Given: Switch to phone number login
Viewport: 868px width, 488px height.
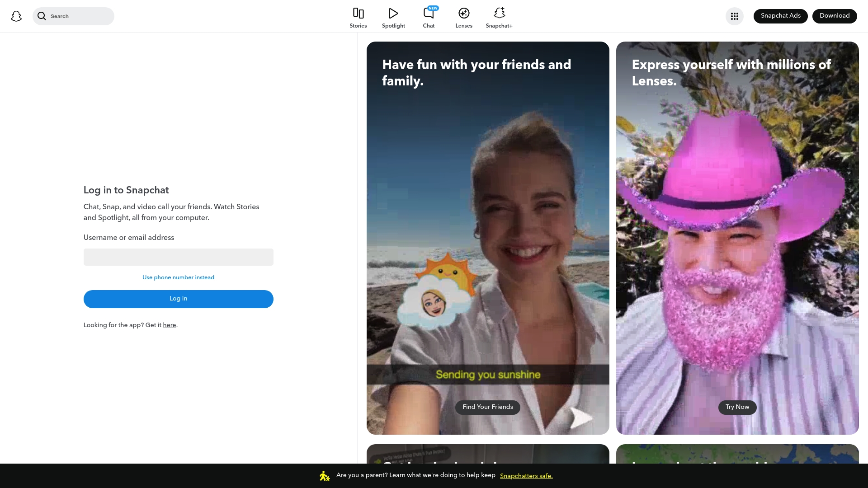Looking at the screenshot, I should [x=178, y=277].
